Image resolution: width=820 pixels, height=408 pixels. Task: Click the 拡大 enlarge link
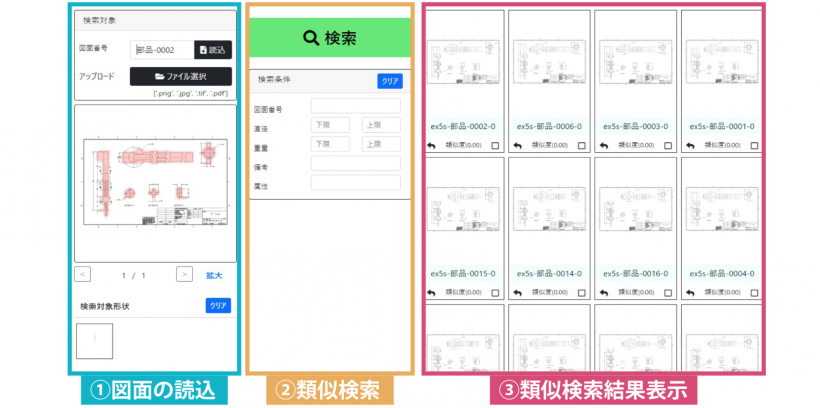pyautogui.click(x=214, y=275)
